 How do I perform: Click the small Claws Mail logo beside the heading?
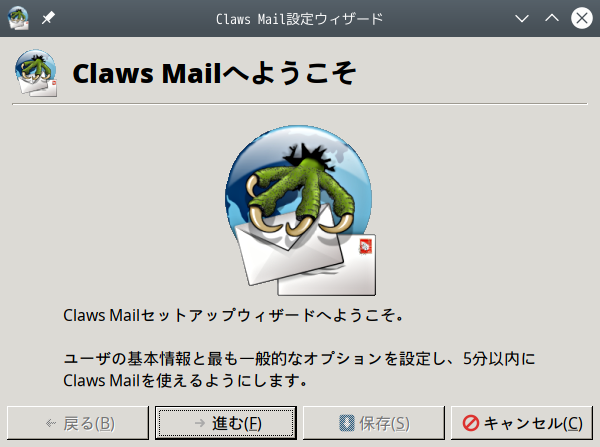[36, 73]
